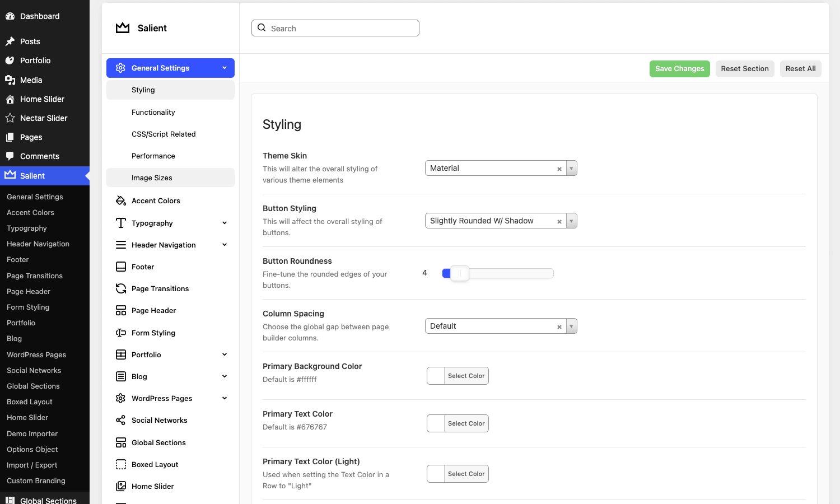
Task: Click the Global Sections layout icon
Action: [x=120, y=442]
